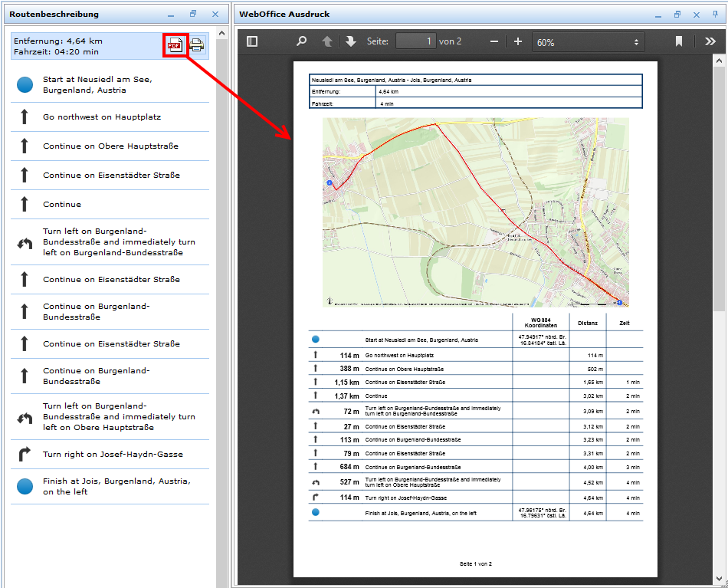Export route description as PDF
Viewport: 728px width, 588px height.
click(175, 45)
